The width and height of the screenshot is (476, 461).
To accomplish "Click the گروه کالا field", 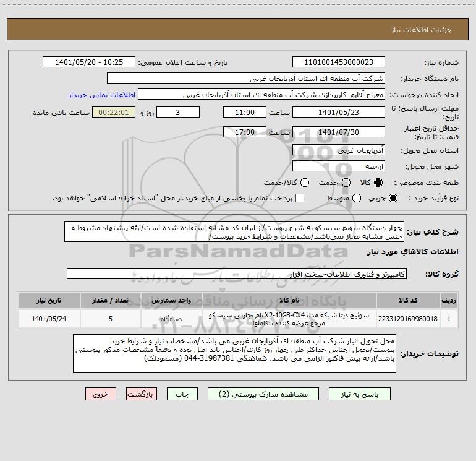I will pyautogui.click(x=237, y=274).
